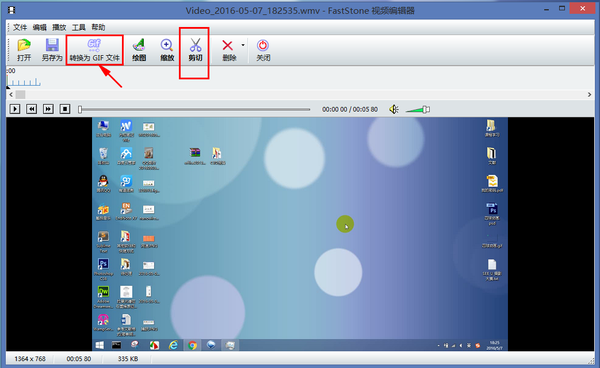Open the 工具 menu
This screenshot has width=600, height=368.
[79, 27]
